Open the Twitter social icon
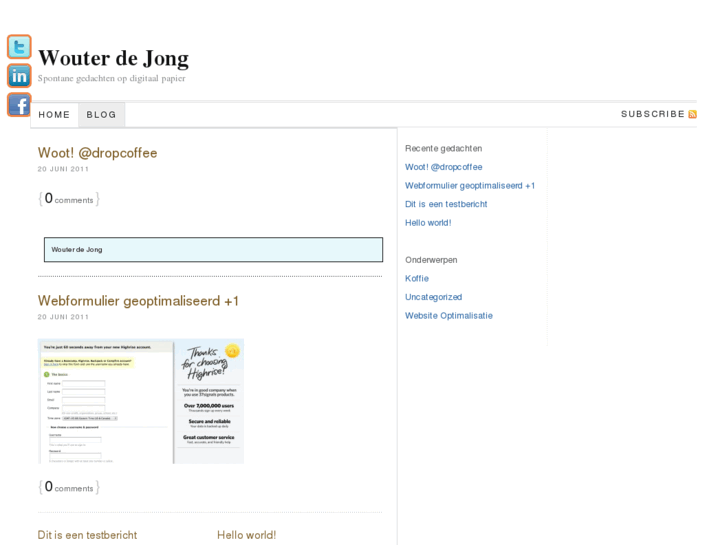This screenshot has height=545, width=727. click(x=19, y=47)
